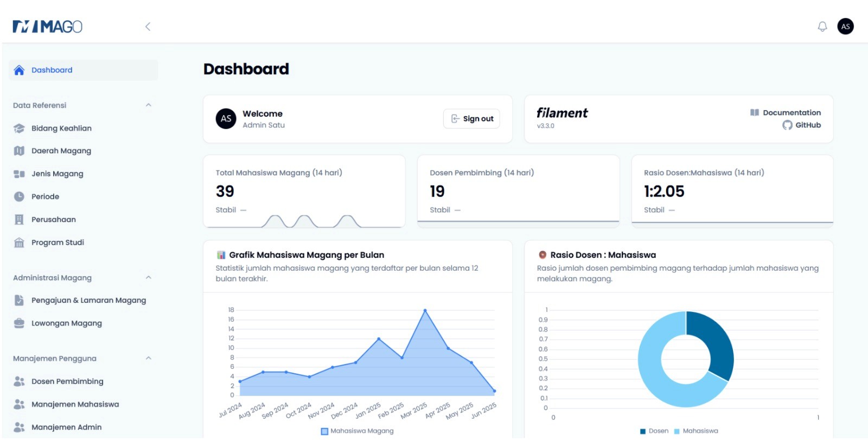The height and width of the screenshot is (440, 868).
Task: Click the Periode clock icon
Action: [x=19, y=196]
